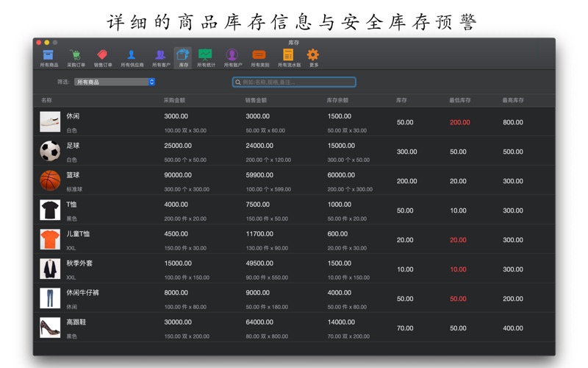The width and height of the screenshot is (588, 368).
Task: Click the 高跟鞋 shoe thumbnail
Action: tap(50, 328)
